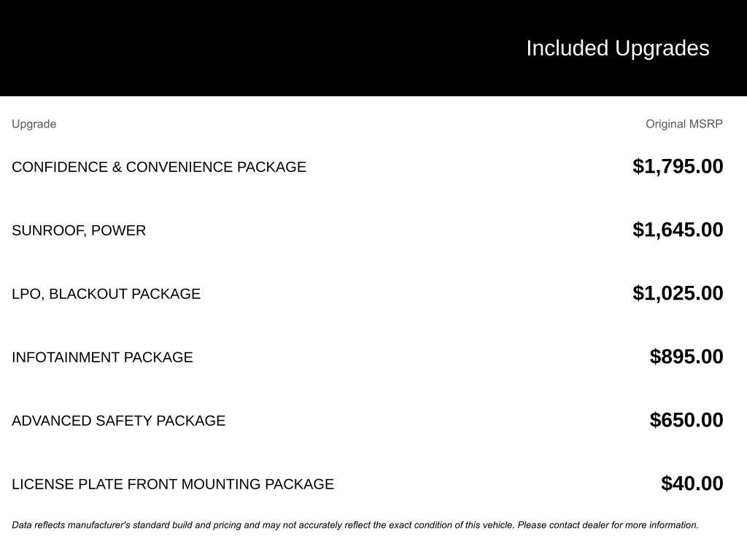The height and width of the screenshot is (560, 747).
Task: Click the $40.00 price
Action: click(x=692, y=483)
